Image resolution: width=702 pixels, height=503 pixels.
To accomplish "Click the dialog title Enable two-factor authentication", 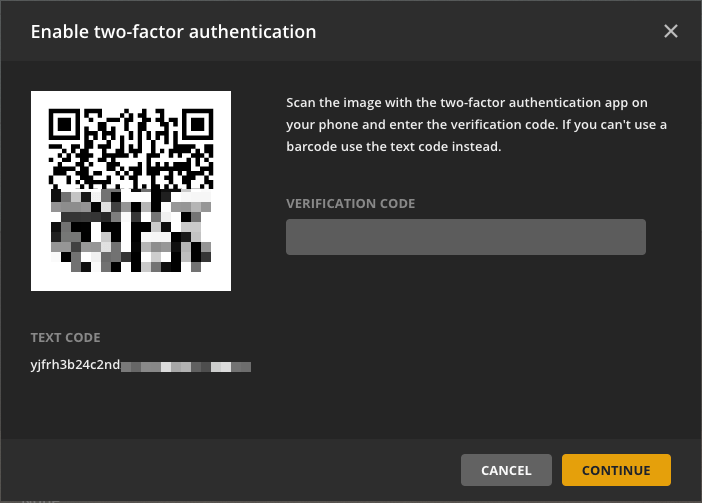I will coord(173,32).
